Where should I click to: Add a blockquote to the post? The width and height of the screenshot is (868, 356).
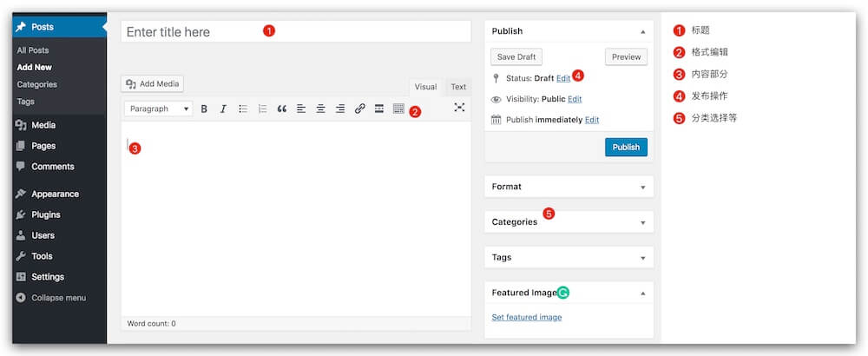tap(281, 109)
